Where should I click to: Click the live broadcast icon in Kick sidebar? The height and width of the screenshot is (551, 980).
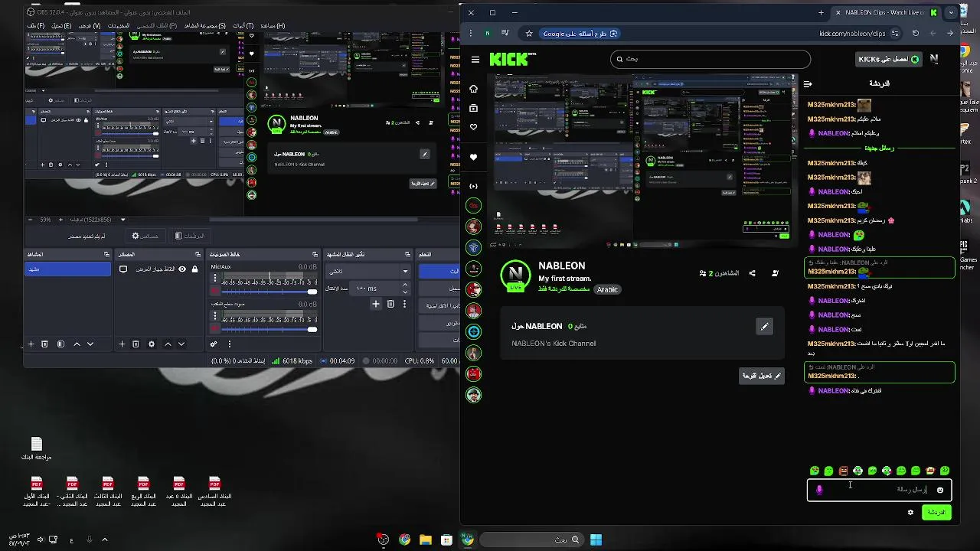[473, 186]
